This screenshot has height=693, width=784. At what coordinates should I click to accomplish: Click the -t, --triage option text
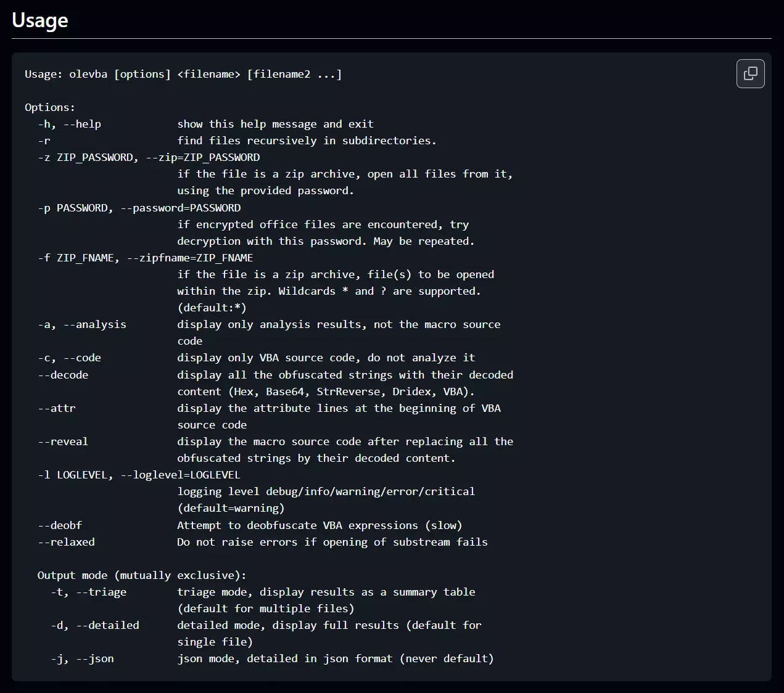click(88, 592)
